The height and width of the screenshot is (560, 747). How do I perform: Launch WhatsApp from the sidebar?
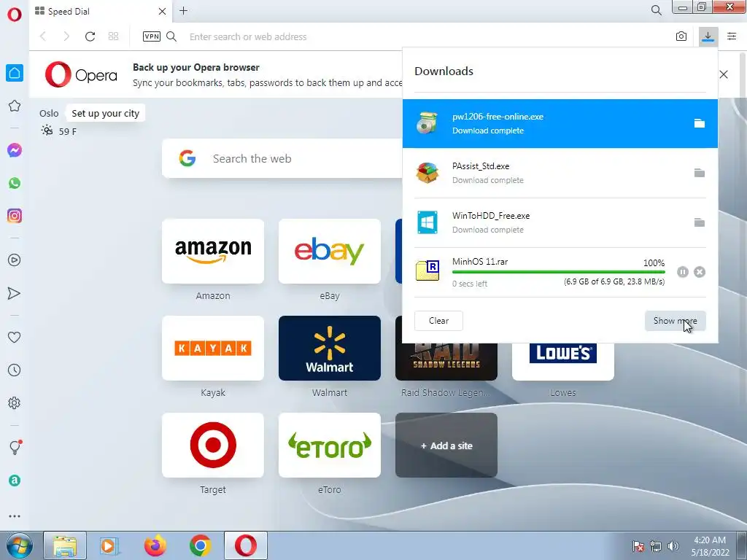pyautogui.click(x=15, y=183)
